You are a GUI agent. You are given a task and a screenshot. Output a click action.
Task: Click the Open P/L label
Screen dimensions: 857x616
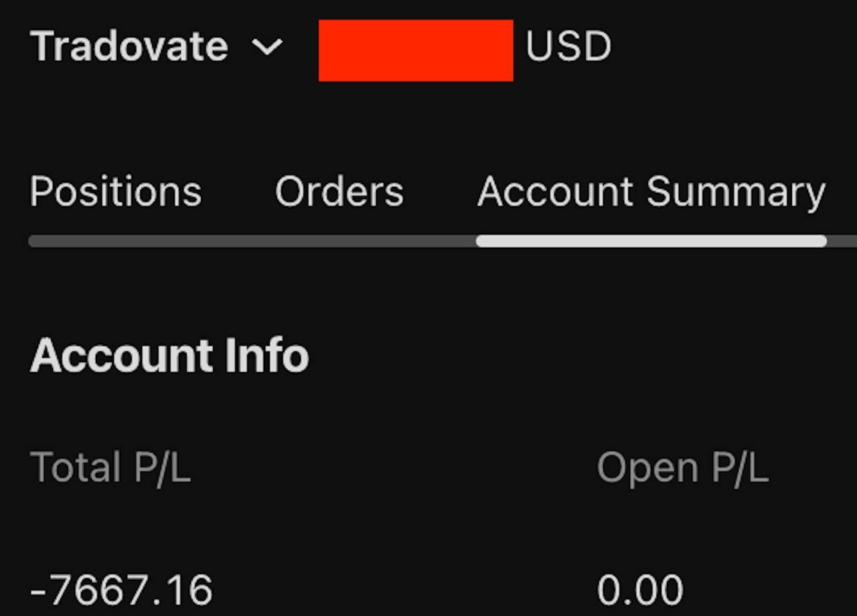tap(682, 467)
